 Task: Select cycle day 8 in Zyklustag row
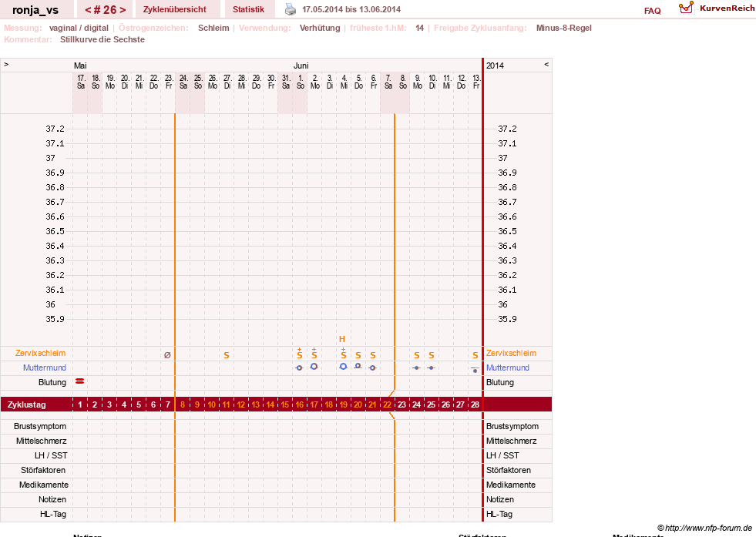click(182, 404)
